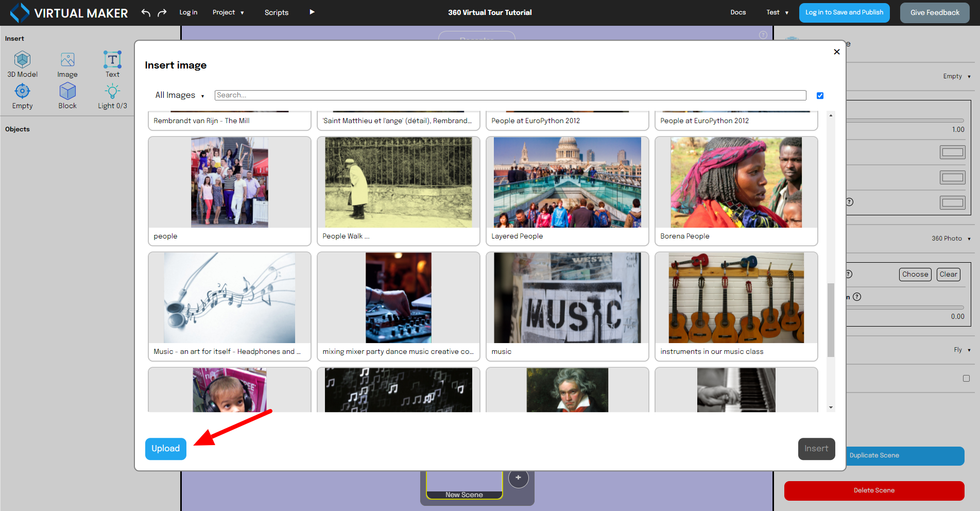Click the Upload button
Image resolution: width=980 pixels, height=511 pixels.
165,449
